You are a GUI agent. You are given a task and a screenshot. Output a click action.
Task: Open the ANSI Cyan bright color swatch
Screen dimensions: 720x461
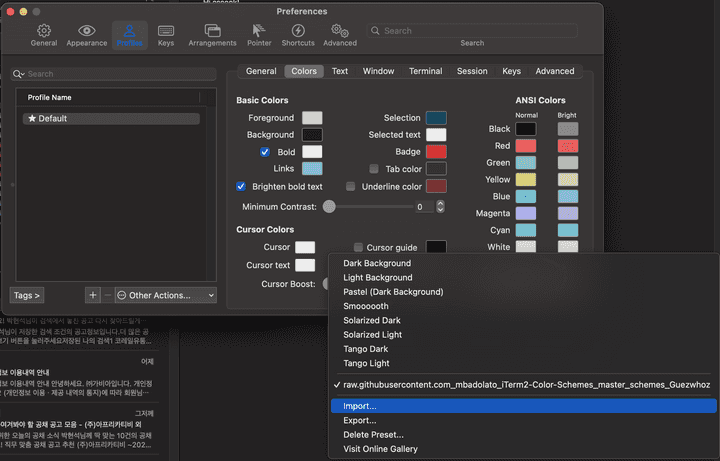click(x=568, y=230)
